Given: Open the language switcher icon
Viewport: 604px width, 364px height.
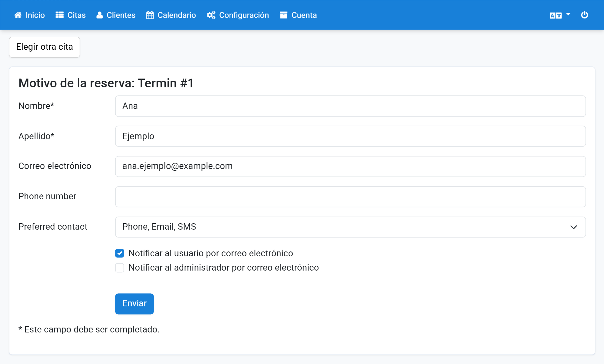Looking at the screenshot, I should 556,15.
